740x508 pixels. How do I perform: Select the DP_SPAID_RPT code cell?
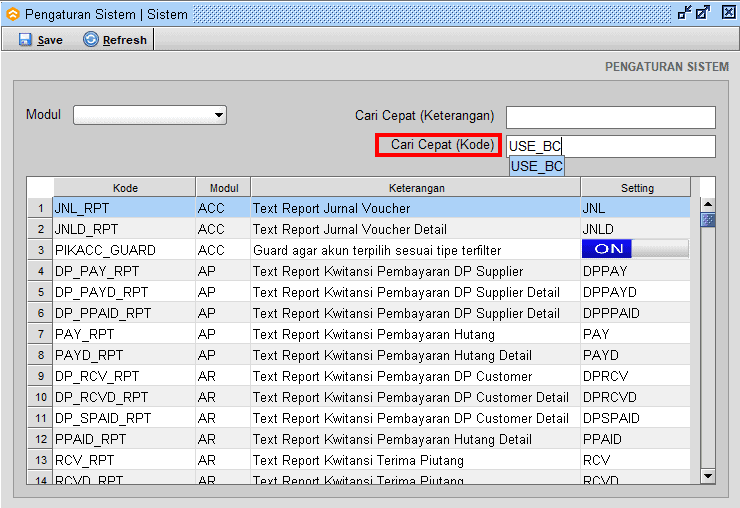(125, 418)
